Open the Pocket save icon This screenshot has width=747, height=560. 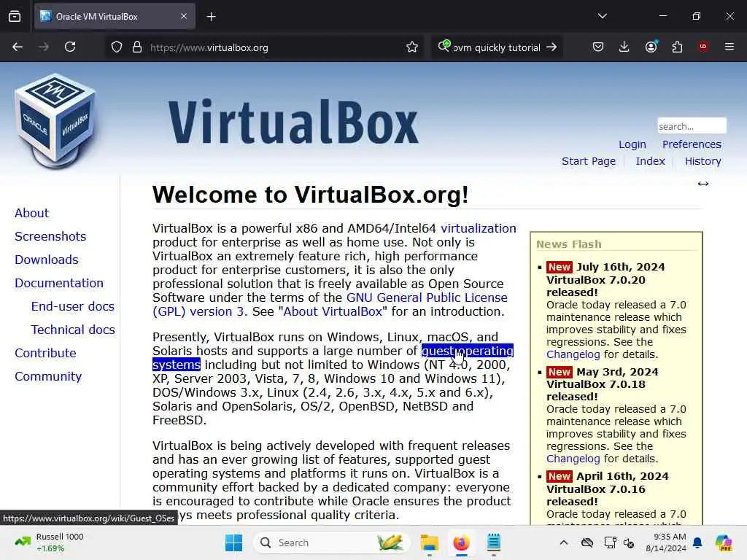[598, 47]
